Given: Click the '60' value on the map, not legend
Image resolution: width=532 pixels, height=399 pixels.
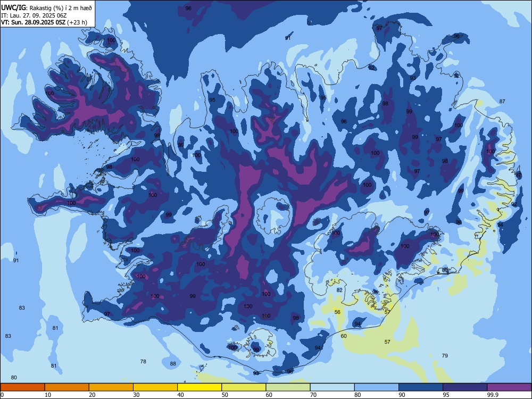Looking at the screenshot, I should click(344, 336).
